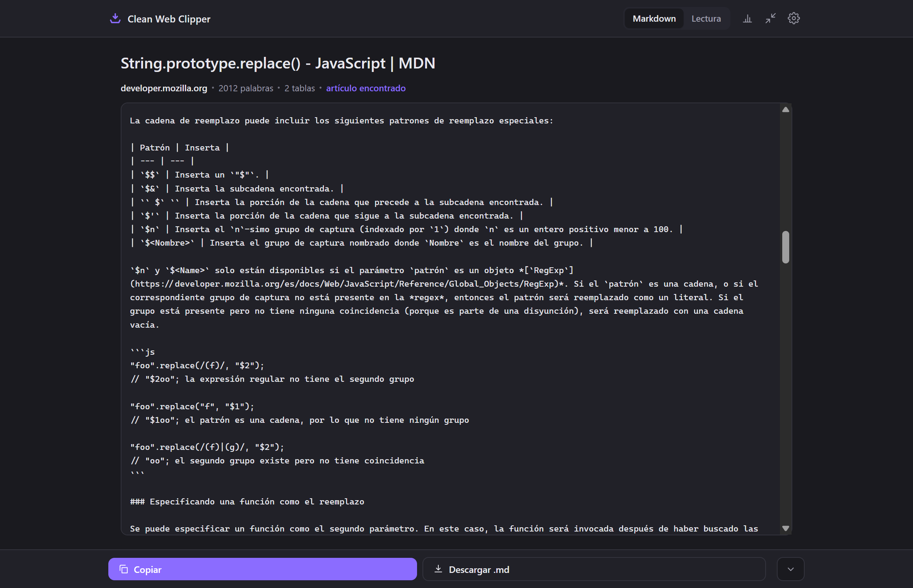The image size is (913, 588).
Task: Click the '2012 palabras' word count
Action: point(246,88)
